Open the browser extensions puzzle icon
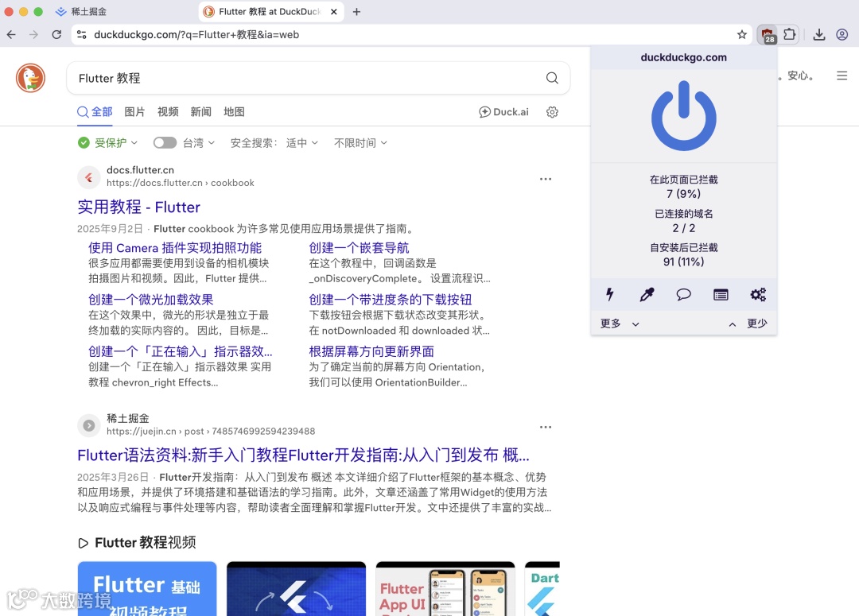 pos(790,34)
